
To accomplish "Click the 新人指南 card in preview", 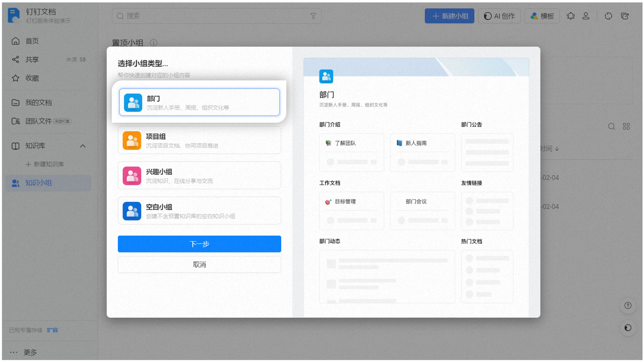I will click(422, 152).
